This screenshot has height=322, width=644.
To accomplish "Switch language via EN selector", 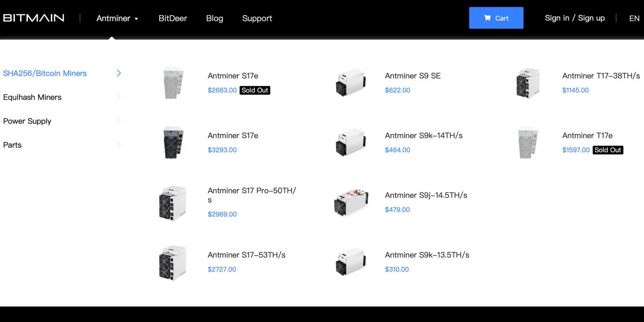I will tap(634, 19).
